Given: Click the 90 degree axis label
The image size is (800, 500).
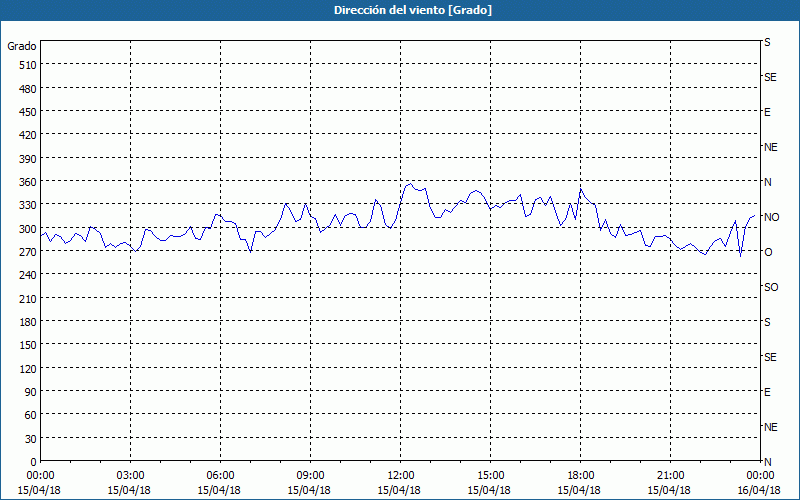Looking at the screenshot, I should pos(31,392).
